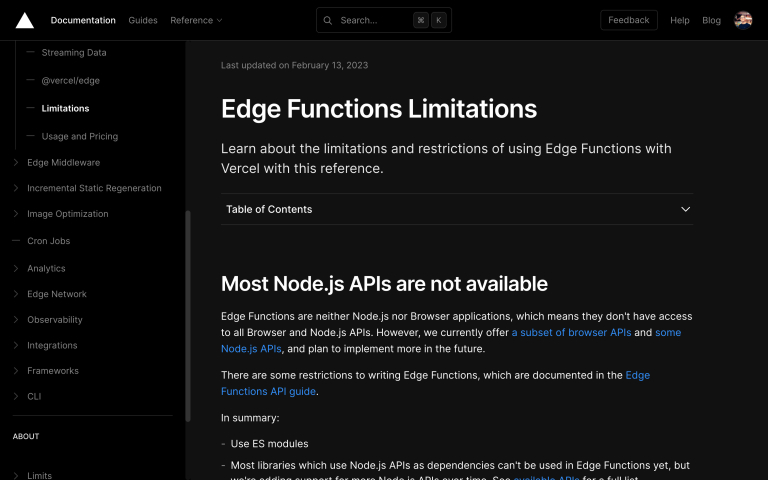Open the Help link
The height and width of the screenshot is (480, 768).
point(679,21)
